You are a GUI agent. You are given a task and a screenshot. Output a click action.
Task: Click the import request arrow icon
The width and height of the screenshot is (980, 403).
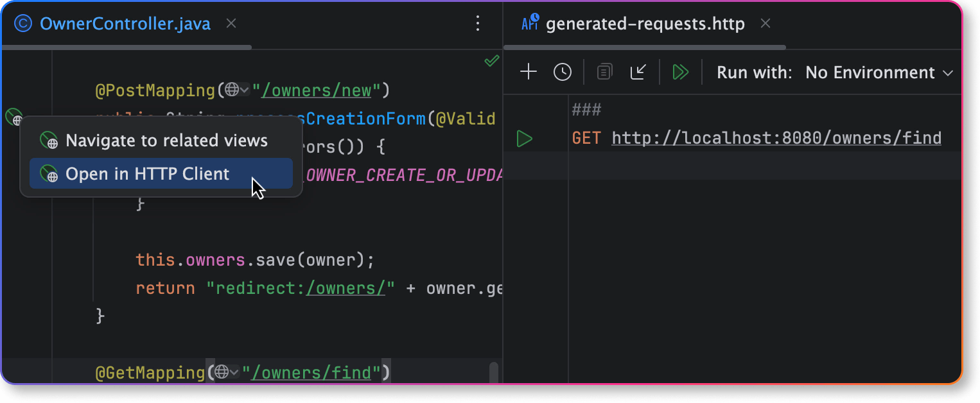click(x=638, y=72)
